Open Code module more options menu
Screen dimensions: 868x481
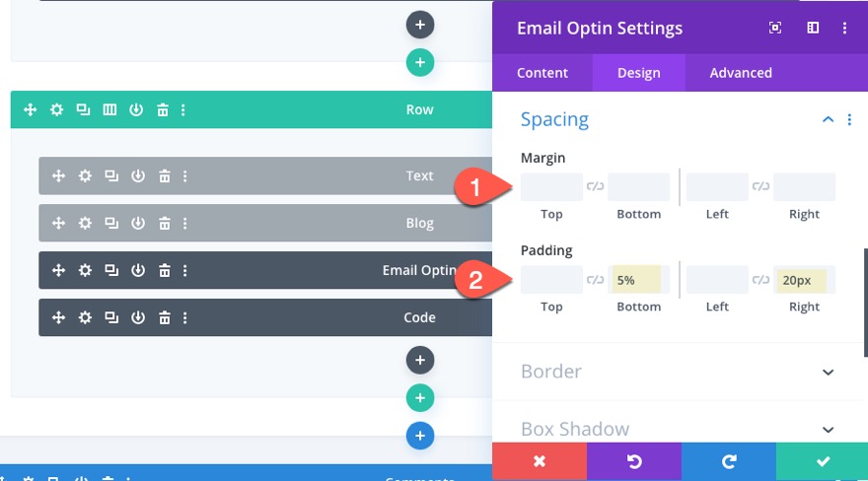(x=184, y=318)
